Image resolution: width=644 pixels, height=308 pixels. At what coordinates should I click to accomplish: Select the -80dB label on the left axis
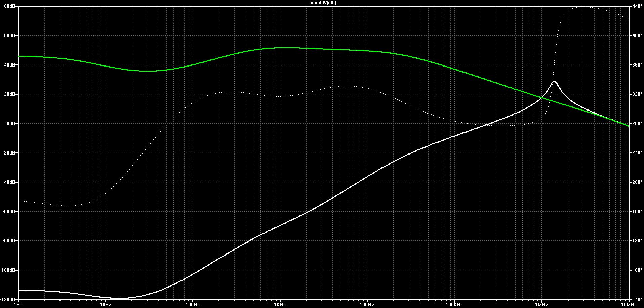[9, 241]
